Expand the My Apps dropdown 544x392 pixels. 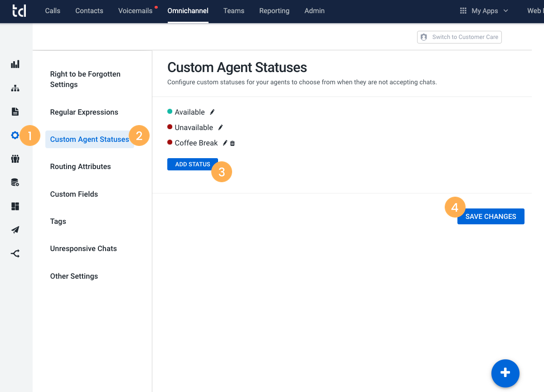tap(484, 11)
